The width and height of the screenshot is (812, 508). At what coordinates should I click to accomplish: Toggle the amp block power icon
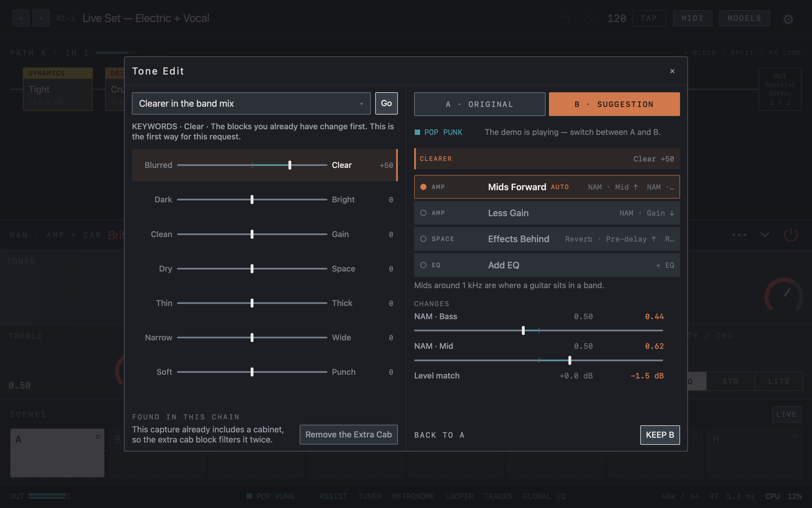[791, 235]
